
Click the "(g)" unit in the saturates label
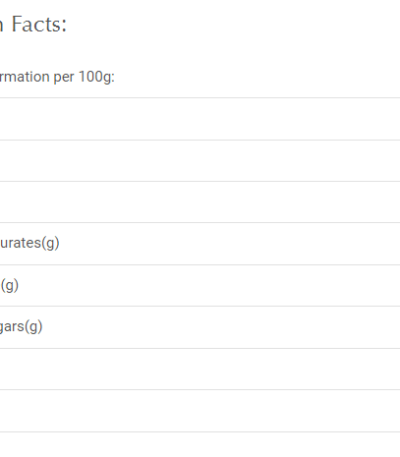coord(50,243)
